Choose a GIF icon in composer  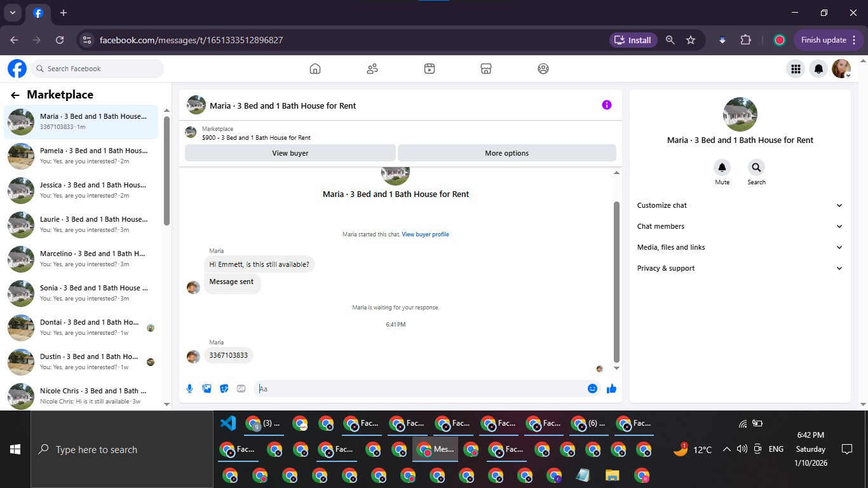(241, 388)
